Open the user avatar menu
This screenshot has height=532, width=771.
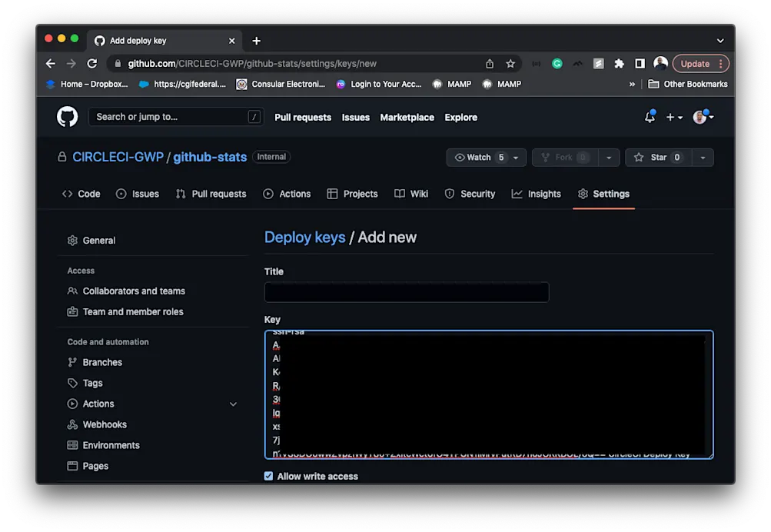(703, 117)
